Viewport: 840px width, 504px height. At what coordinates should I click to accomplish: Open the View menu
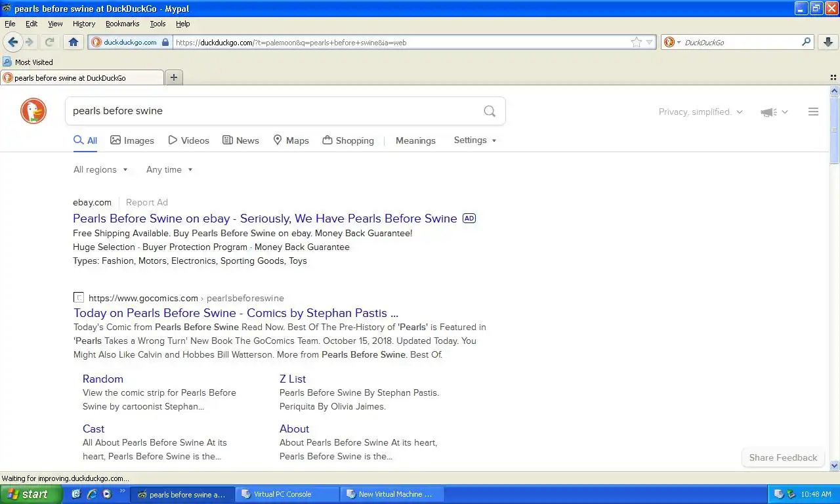(x=55, y=24)
